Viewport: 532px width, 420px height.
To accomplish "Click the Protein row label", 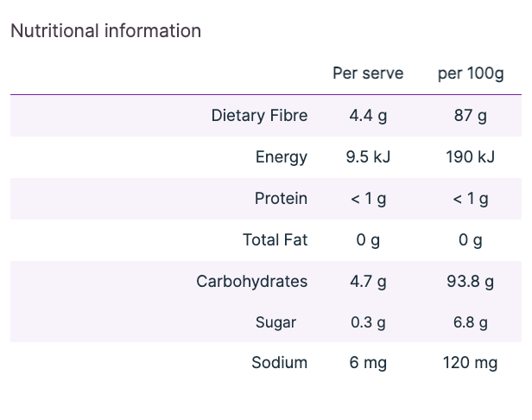I will click(x=281, y=199).
